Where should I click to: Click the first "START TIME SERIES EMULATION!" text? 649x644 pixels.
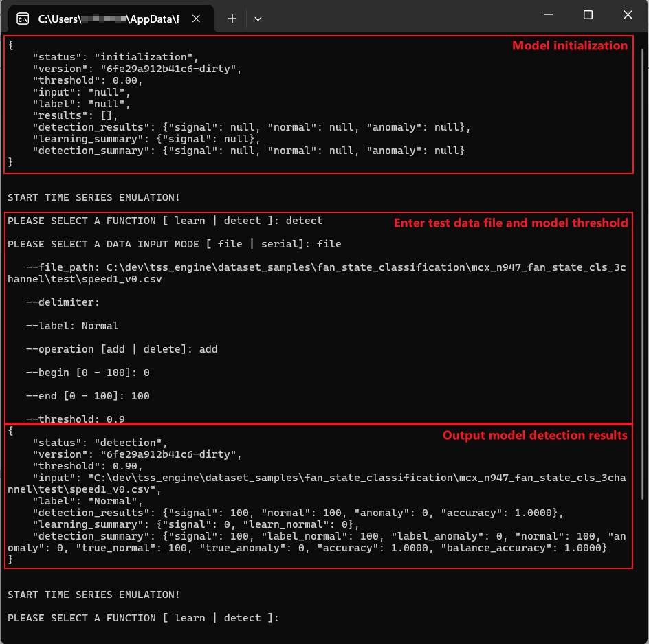point(93,197)
